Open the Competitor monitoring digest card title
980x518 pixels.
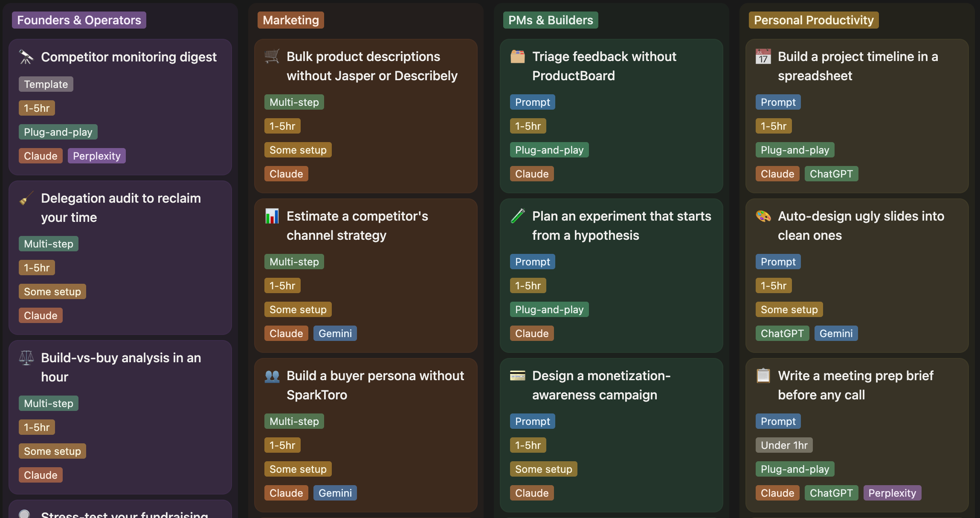click(129, 57)
